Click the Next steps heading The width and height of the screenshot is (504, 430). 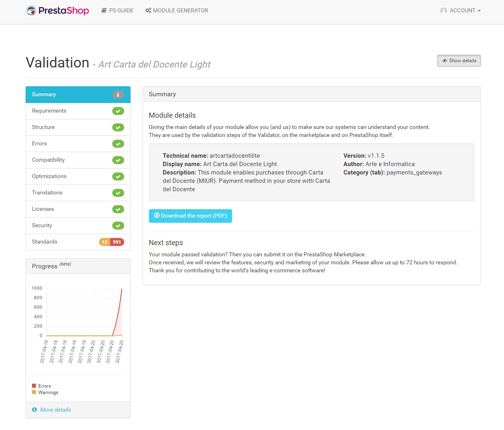point(166,243)
